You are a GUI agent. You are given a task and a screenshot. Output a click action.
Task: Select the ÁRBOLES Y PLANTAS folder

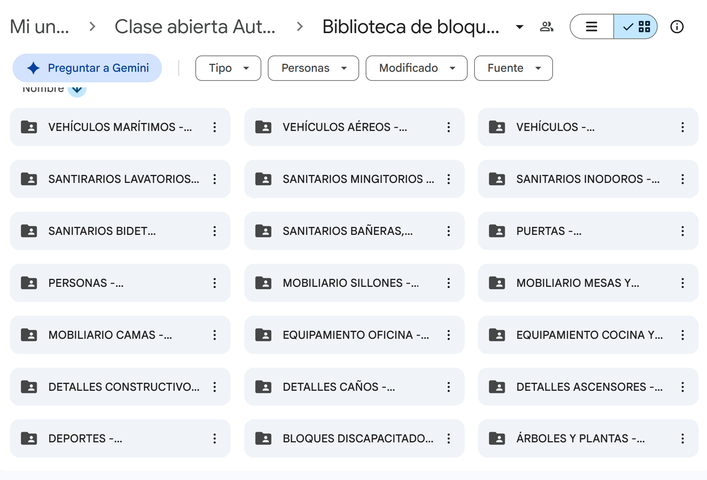(588, 439)
